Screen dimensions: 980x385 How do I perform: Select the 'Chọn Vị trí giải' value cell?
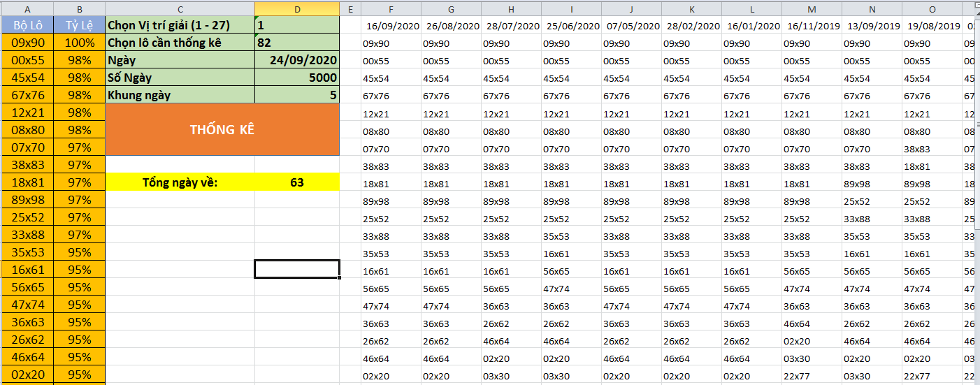[x=296, y=25]
